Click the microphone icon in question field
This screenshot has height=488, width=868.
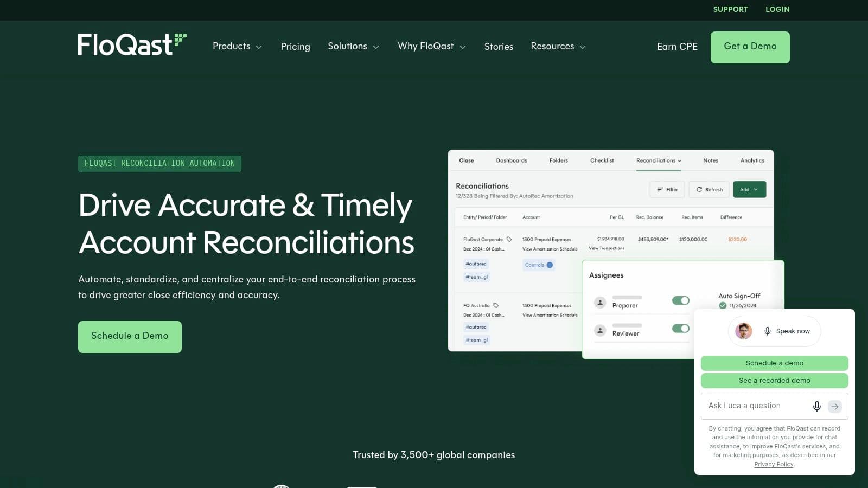(x=816, y=406)
